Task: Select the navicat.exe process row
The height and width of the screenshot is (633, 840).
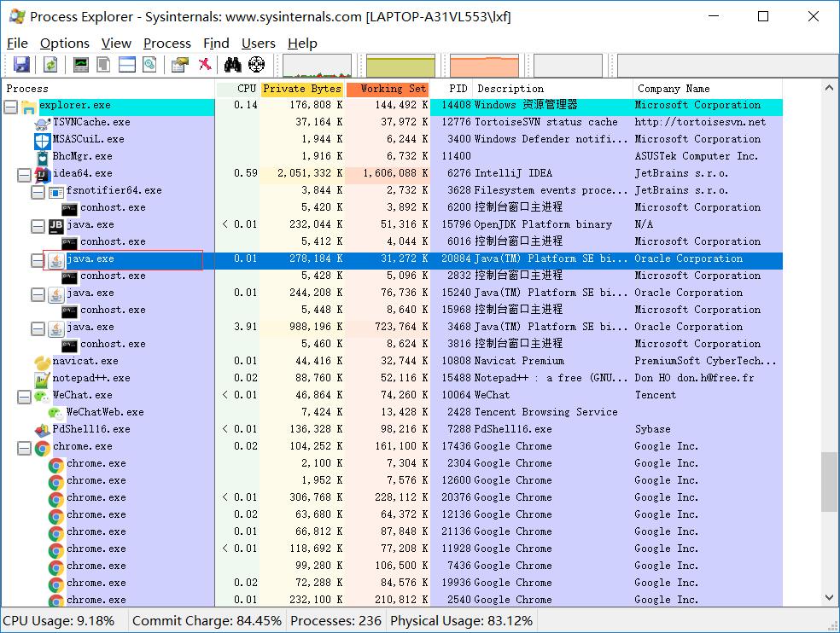Action: click(392, 361)
